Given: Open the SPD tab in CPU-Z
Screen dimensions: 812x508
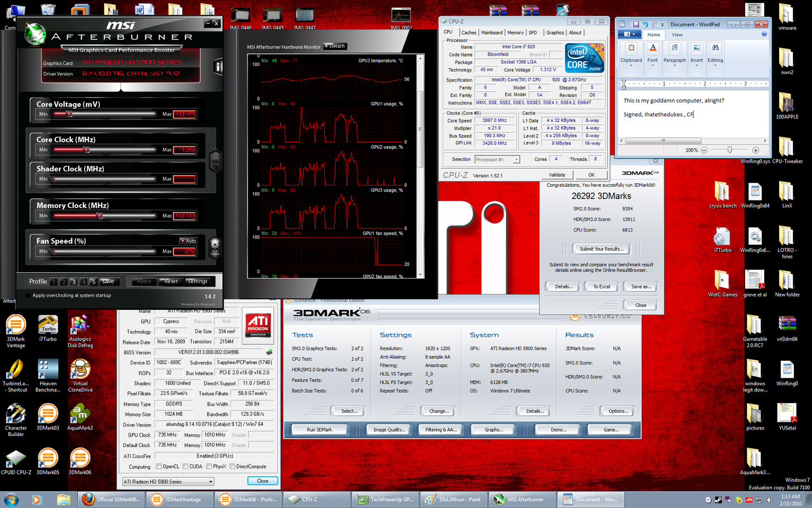Looking at the screenshot, I should 533,33.
